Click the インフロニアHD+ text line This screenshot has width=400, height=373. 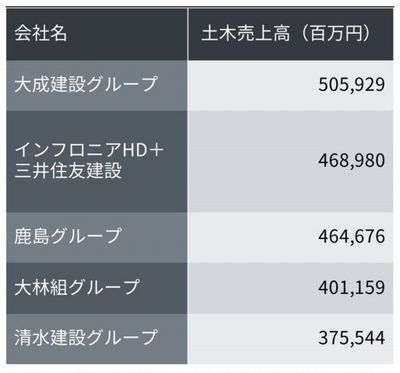tap(89, 151)
